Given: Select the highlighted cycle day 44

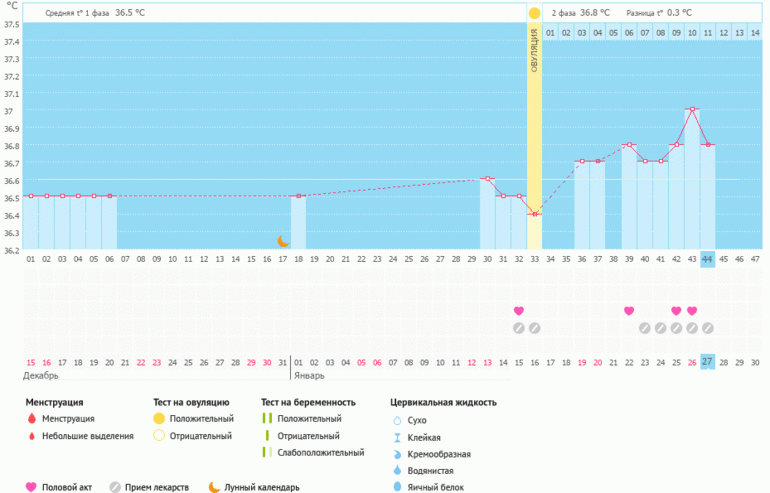Looking at the screenshot, I should click(x=707, y=259).
